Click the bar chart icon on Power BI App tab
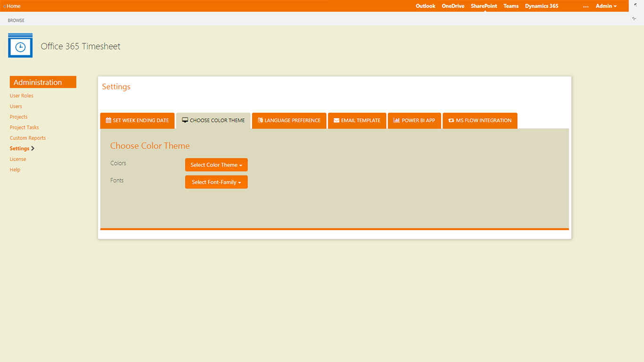Screen dimensions: 644x362 (396, 120)
